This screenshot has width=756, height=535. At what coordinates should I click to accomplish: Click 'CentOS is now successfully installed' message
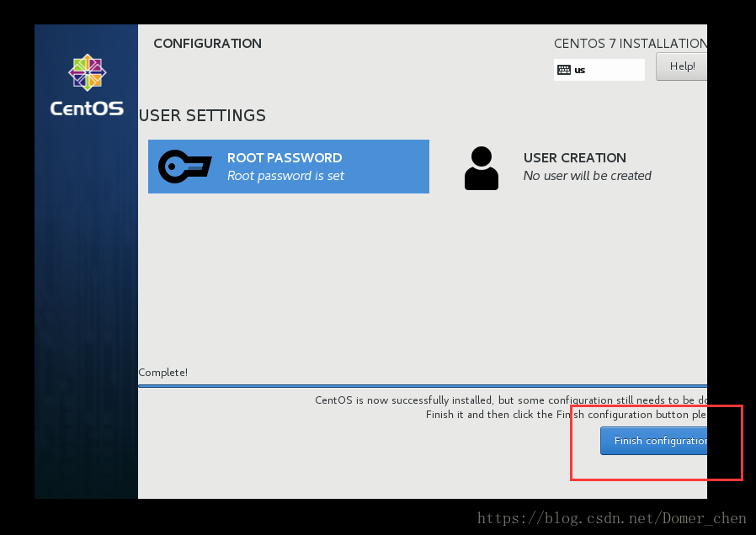(511, 400)
